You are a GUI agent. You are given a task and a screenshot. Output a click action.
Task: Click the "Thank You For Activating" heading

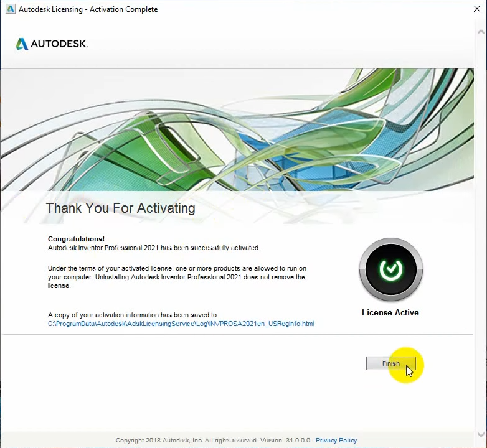[x=120, y=208]
